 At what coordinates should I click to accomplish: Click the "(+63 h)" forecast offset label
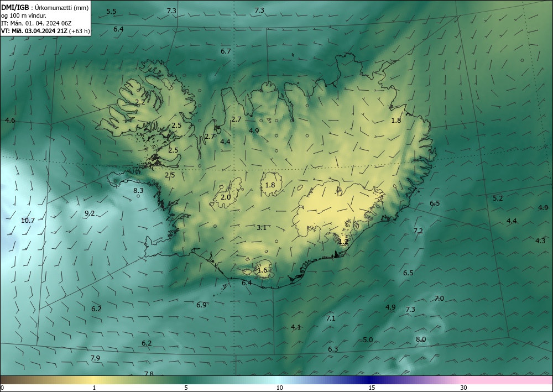coord(79,31)
